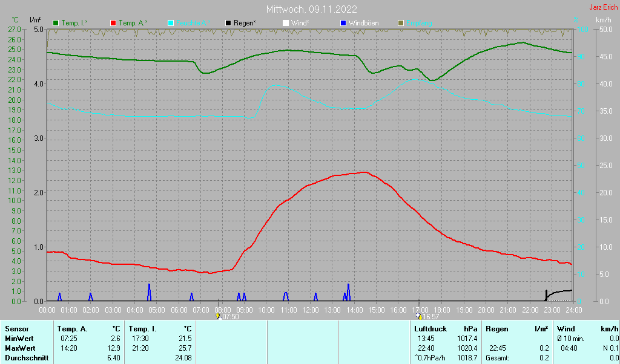Click the red Temp. A. legend square

tap(113, 23)
